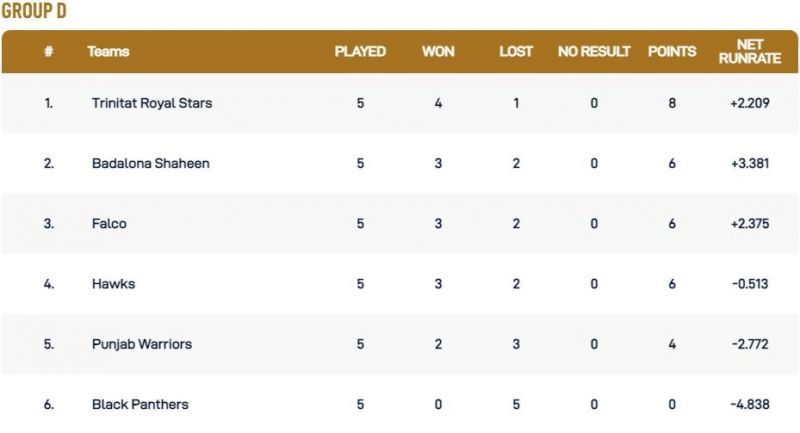This screenshot has height=433, width=800.
Task: Click the Hawks team name
Action: coord(113,284)
